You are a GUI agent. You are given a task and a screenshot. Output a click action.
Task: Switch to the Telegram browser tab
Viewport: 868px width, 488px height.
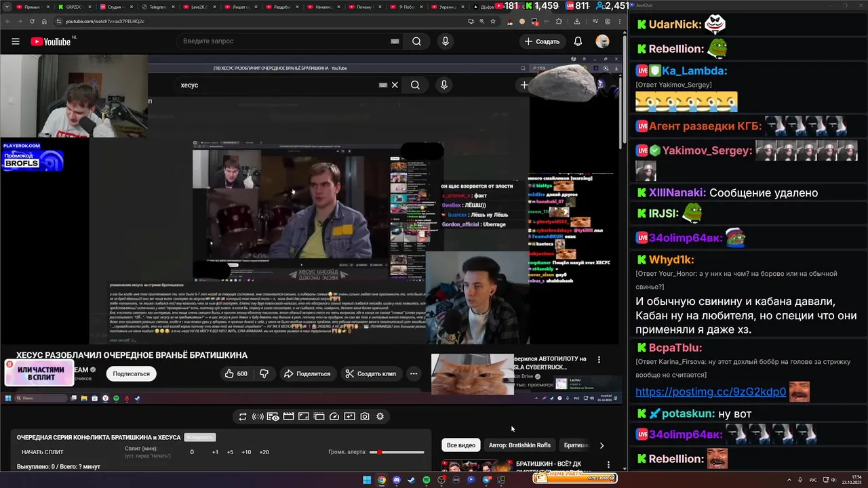[157, 7]
